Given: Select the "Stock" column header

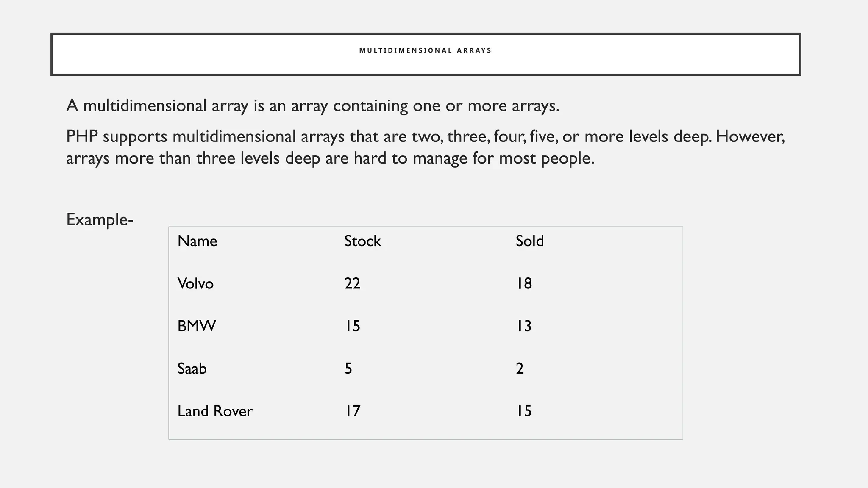Looking at the screenshot, I should (362, 241).
